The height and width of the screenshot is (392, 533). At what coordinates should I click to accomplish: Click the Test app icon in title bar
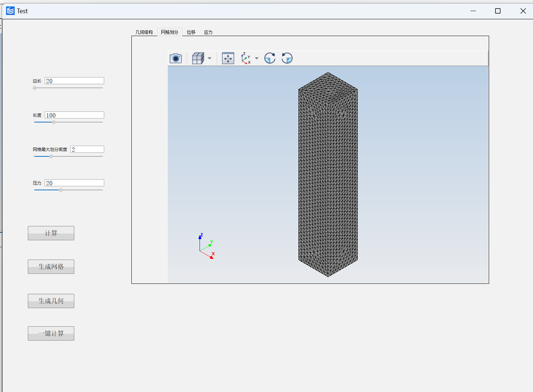pos(10,11)
